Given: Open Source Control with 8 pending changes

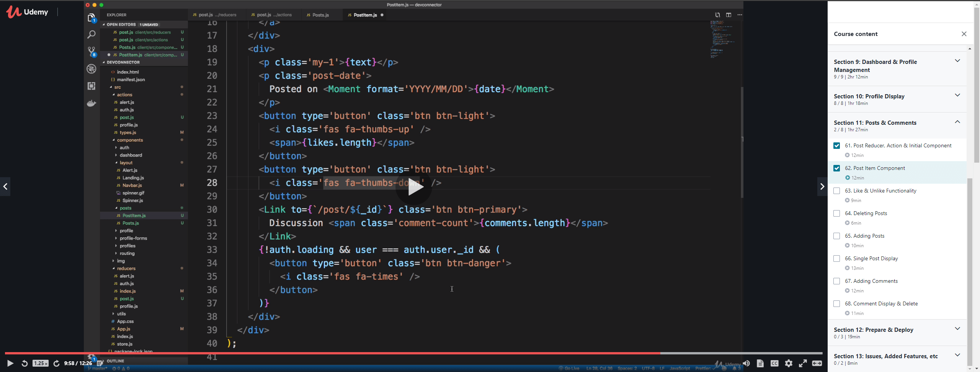Looking at the screenshot, I should click(91, 51).
